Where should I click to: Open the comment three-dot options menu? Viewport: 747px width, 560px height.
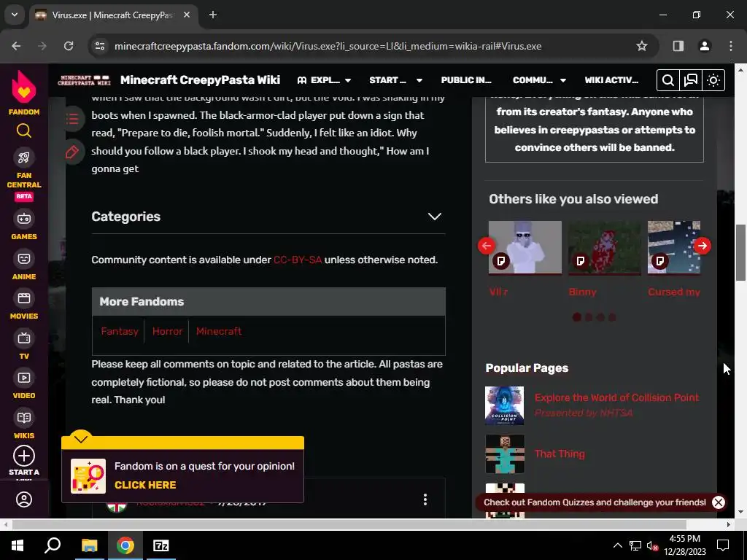[x=425, y=499]
